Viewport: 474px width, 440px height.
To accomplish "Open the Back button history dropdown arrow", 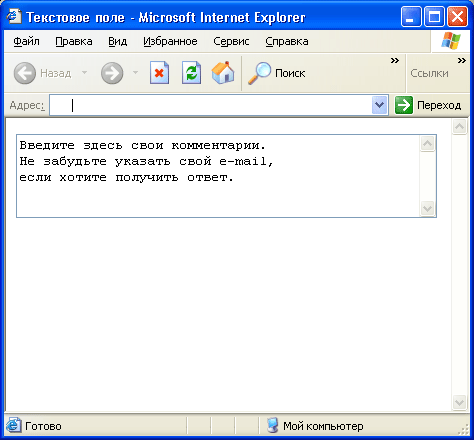I will tap(85, 72).
